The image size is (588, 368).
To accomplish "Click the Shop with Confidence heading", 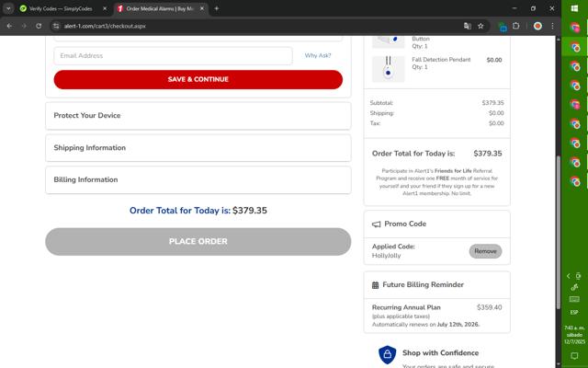I will tap(440, 353).
